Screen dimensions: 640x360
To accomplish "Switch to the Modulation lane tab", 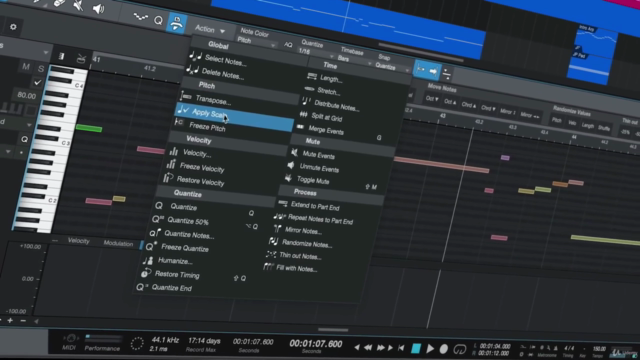I will click(118, 243).
